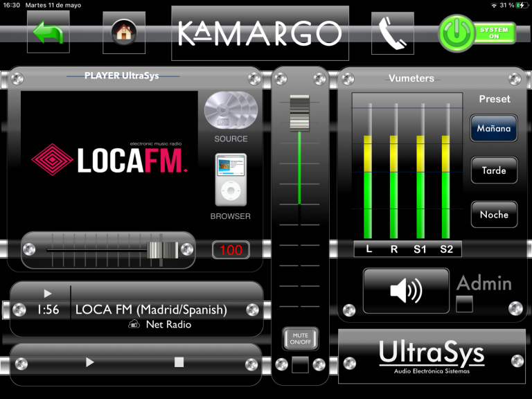
Task: Toggle the System On power button
Action: (477, 33)
